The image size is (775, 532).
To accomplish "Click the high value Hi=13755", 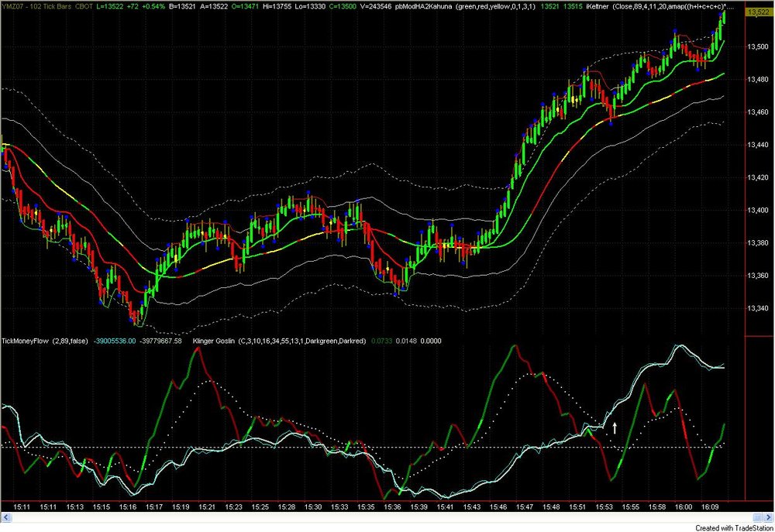I will [279, 6].
